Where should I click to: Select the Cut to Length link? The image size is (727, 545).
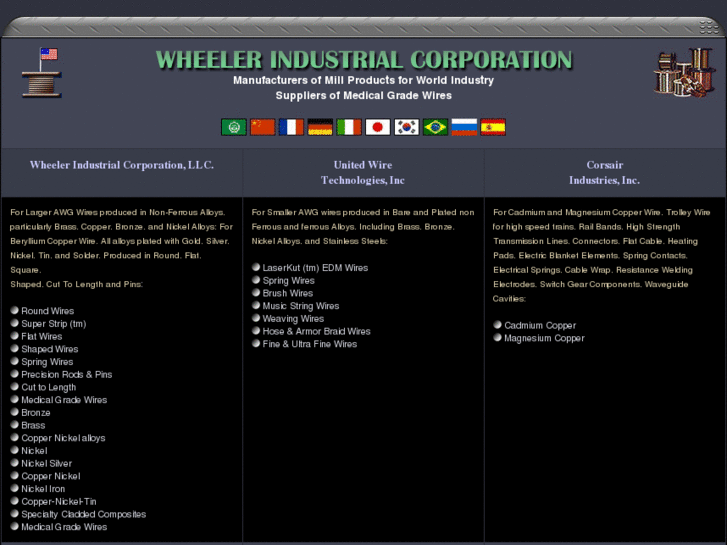click(49, 387)
